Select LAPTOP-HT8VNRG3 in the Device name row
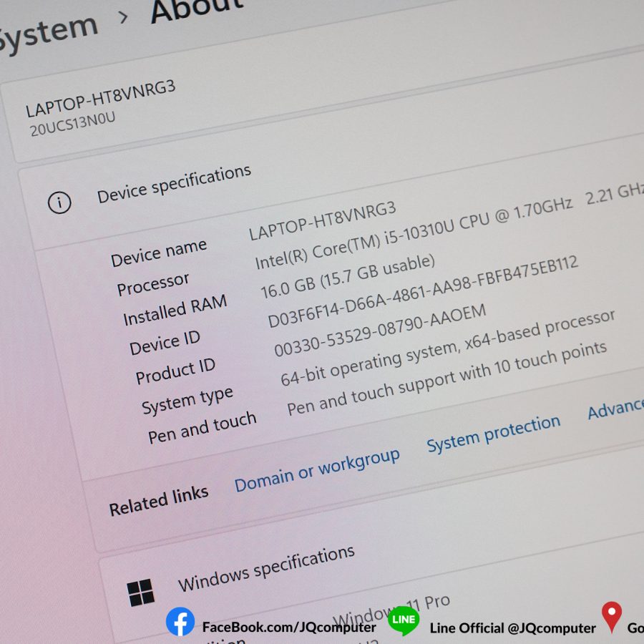The height and width of the screenshot is (644, 644). pos(323,220)
